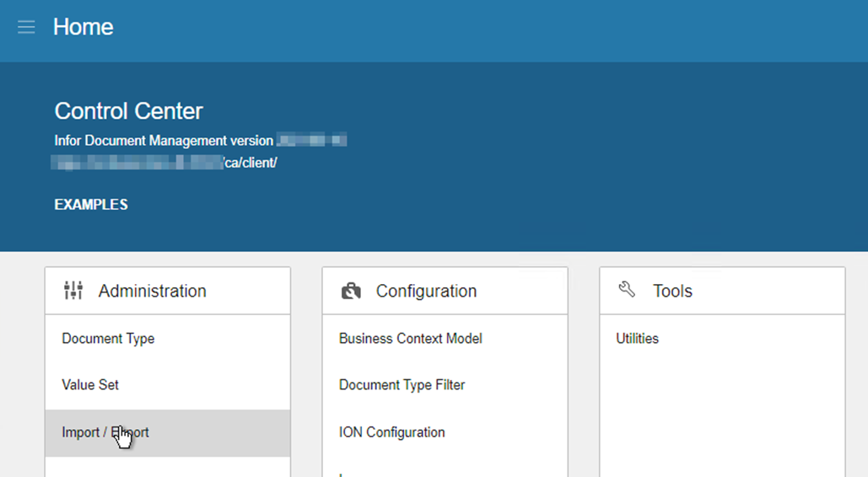Click the EXAMPLES label in banner

click(91, 205)
